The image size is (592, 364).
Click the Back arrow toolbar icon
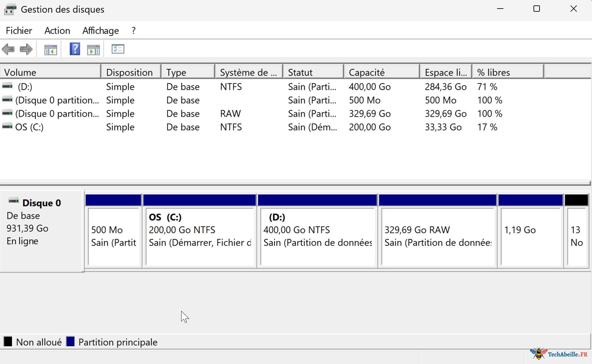point(8,49)
